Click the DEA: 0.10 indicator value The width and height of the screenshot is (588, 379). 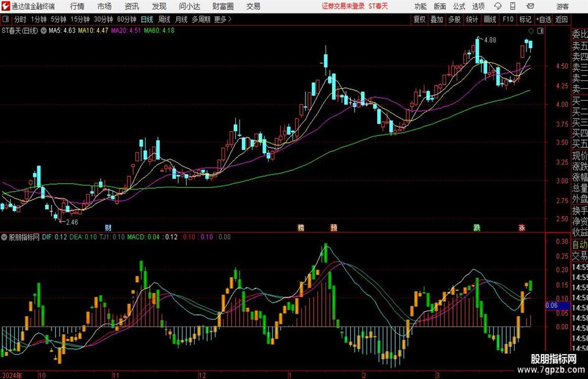[x=83, y=237]
